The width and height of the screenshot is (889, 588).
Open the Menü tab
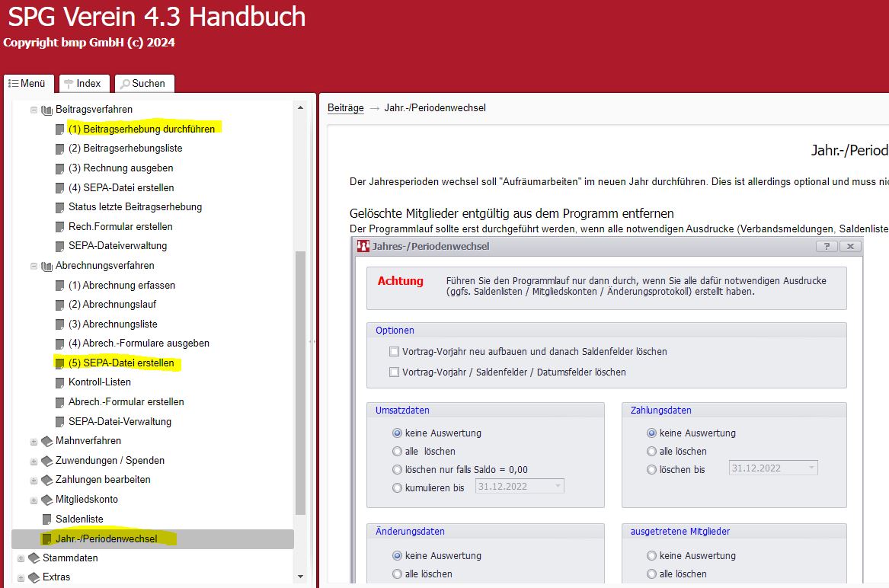click(x=28, y=83)
